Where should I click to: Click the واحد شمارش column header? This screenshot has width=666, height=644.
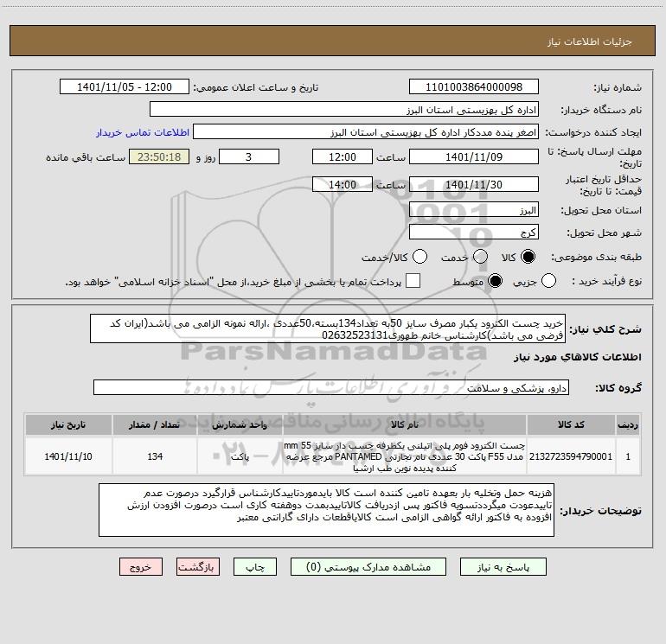pyautogui.click(x=240, y=425)
